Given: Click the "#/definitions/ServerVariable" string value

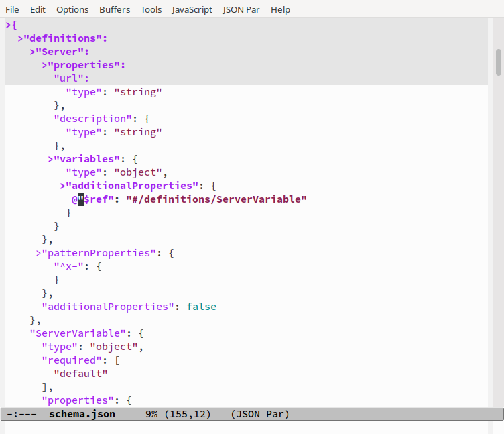Looking at the screenshot, I should [216, 199].
